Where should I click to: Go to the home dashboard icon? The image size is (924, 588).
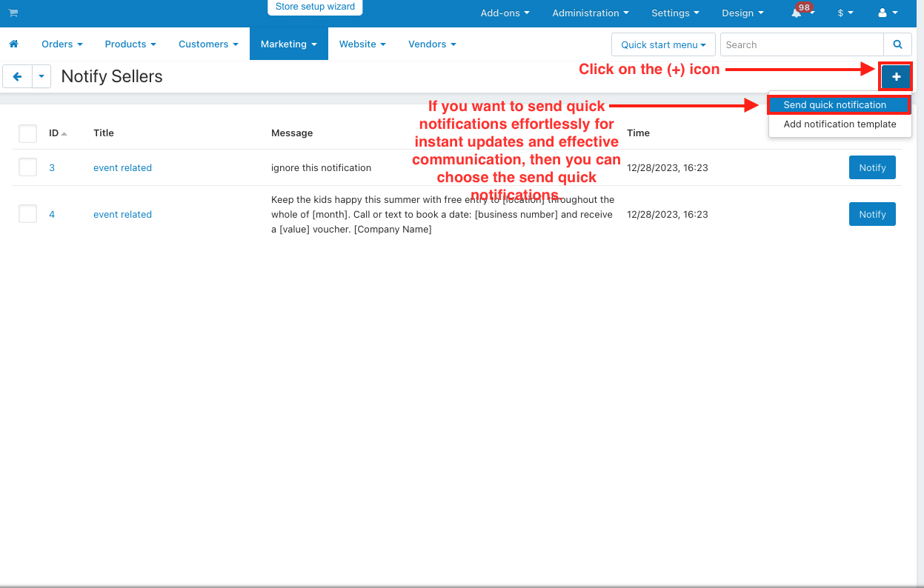[13, 44]
